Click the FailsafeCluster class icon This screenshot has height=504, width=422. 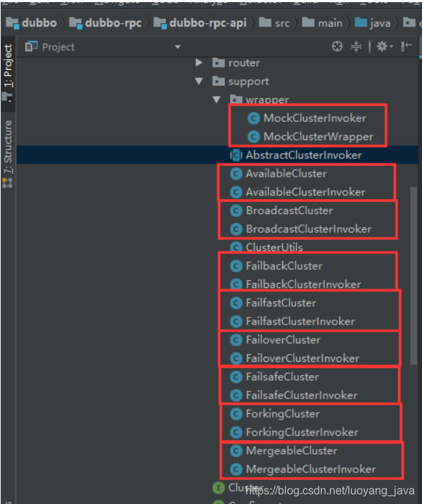click(x=236, y=377)
